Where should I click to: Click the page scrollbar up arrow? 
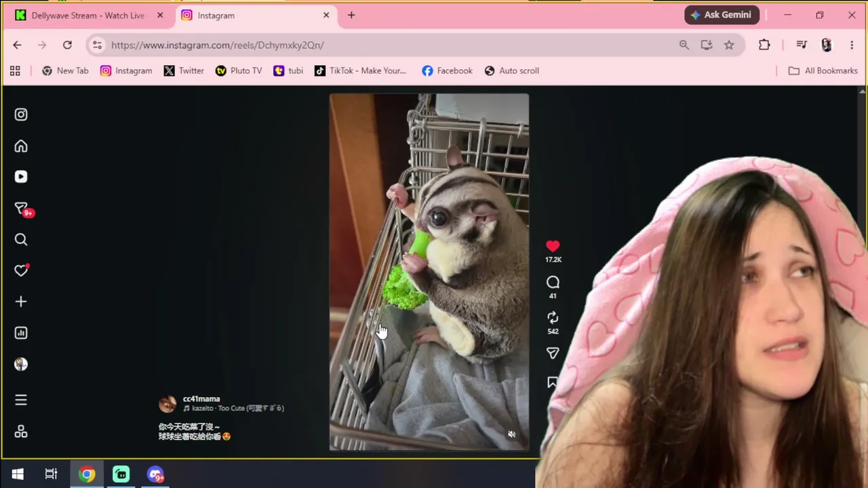pyautogui.click(x=862, y=91)
